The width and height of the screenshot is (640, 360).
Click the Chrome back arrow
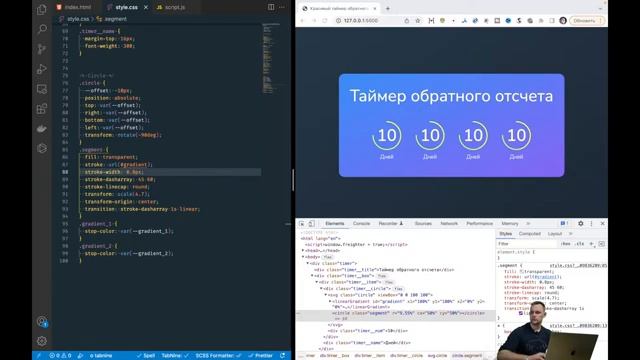[x=302, y=20]
